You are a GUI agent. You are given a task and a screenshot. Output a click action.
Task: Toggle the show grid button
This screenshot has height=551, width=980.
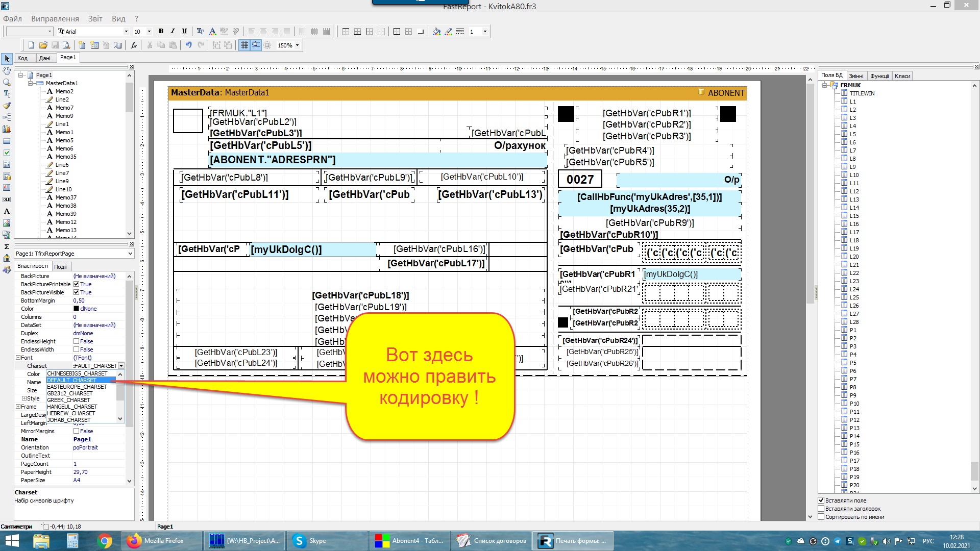coord(244,45)
